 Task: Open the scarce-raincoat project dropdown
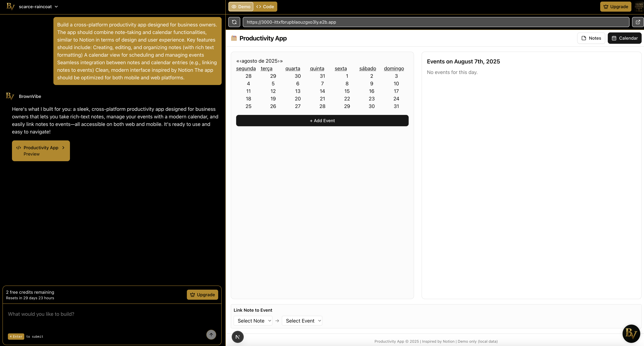[x=38, y=7]
